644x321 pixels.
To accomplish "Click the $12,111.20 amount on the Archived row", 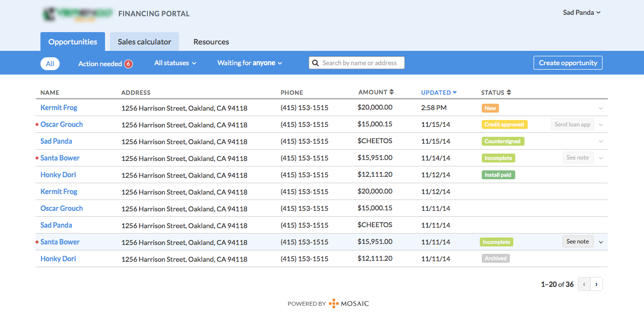I will 375,258.
